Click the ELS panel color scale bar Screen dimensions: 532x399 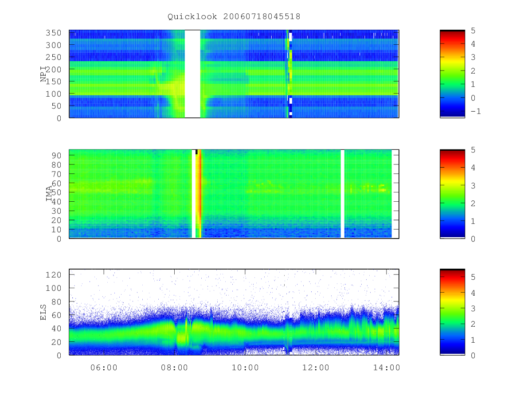[452, 312]
